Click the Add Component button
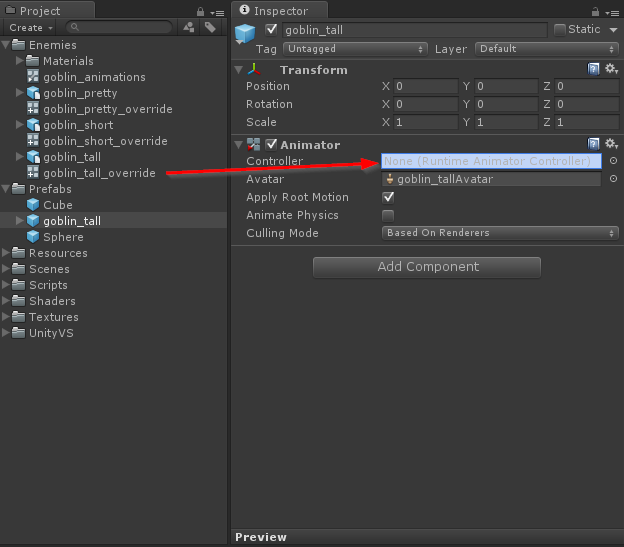The width and height of the screenshot is (624, 547). click(x=427, y=267)
